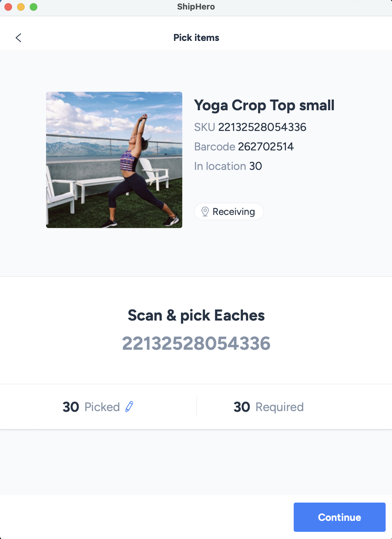Maximize the window with the green button
392x539 pixels.
[34, 7]
